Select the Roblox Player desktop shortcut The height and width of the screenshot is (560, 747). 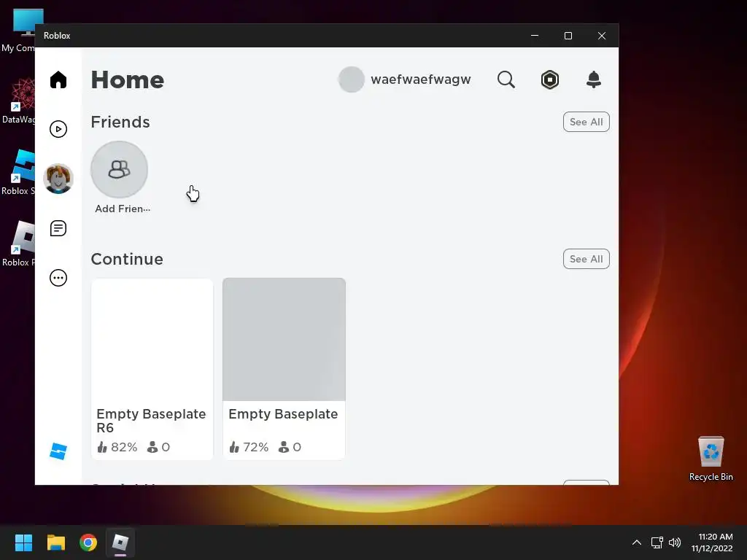(x=18, y=244)
